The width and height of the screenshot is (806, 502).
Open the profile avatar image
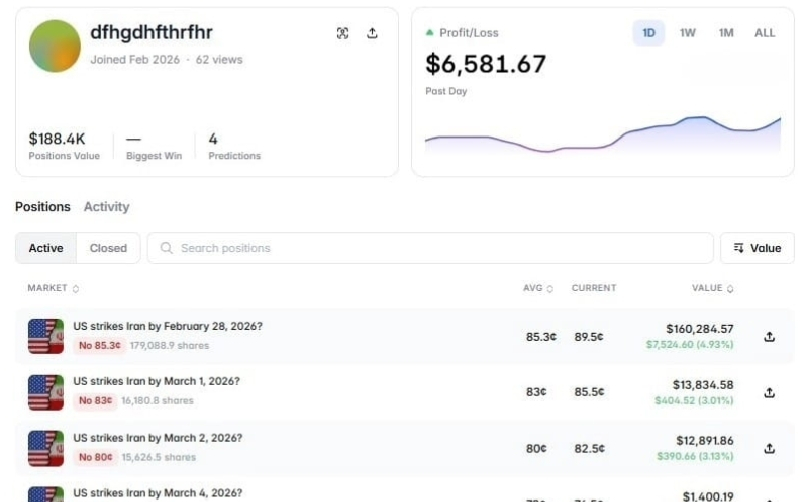coord(55,46)
